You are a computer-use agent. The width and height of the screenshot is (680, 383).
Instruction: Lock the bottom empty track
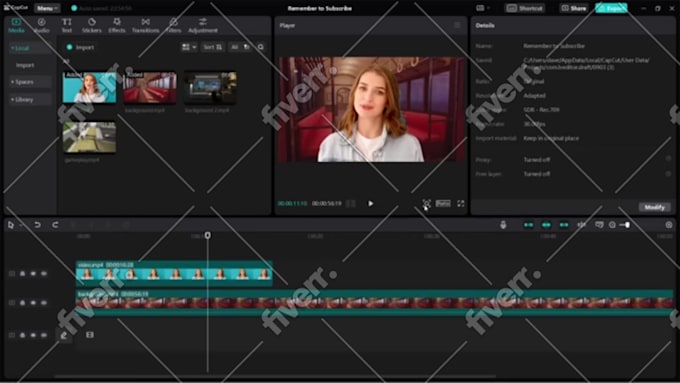click(x=23, y=335)
